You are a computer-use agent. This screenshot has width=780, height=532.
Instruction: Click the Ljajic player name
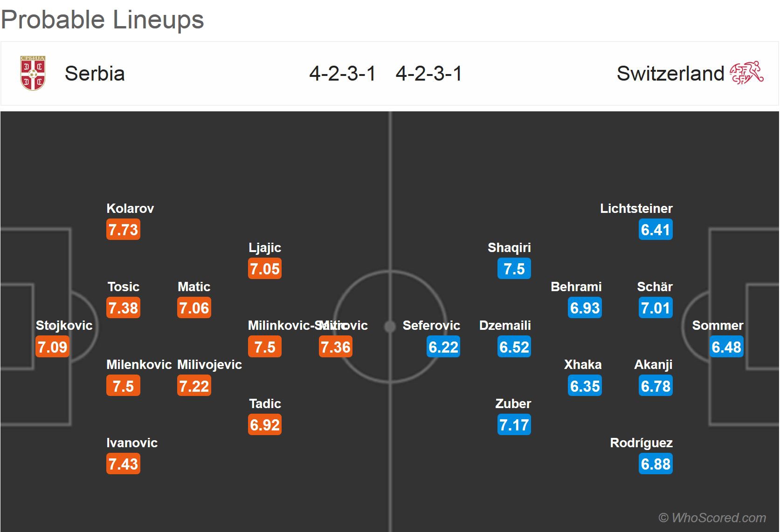tap(265, 247)
